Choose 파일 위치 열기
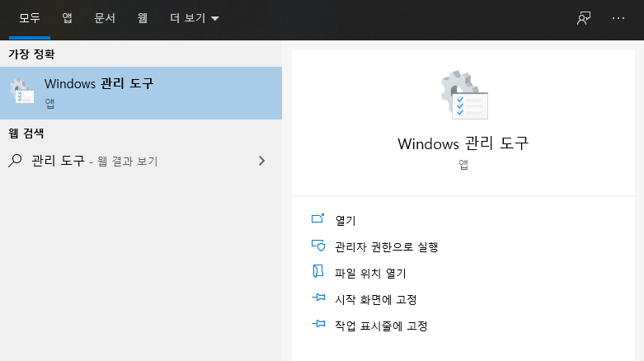The height and width of the screenshot is (361, 644). [370, 273]
